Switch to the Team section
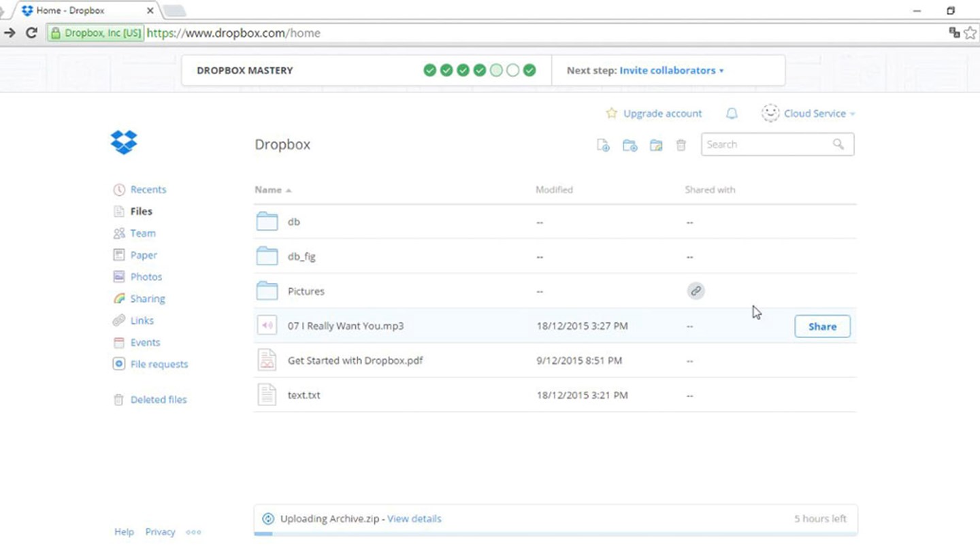 click(143, 233)
